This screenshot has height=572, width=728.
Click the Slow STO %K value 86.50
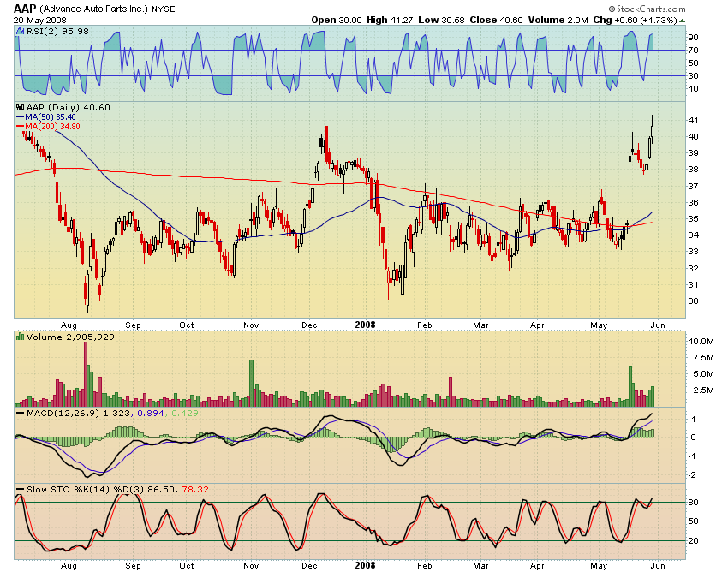162,489
